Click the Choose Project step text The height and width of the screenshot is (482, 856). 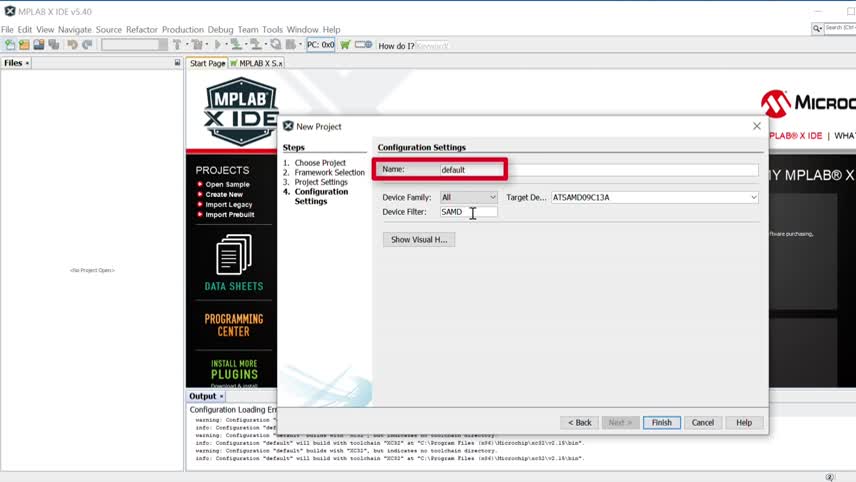pos(320,163)
